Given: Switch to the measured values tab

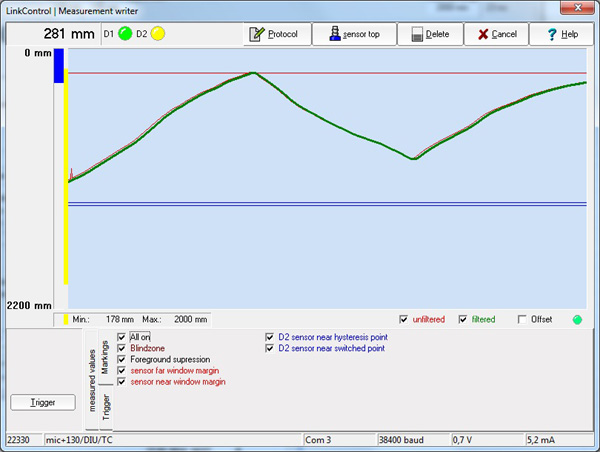Looking at the screenshot, I should (91, 379).
